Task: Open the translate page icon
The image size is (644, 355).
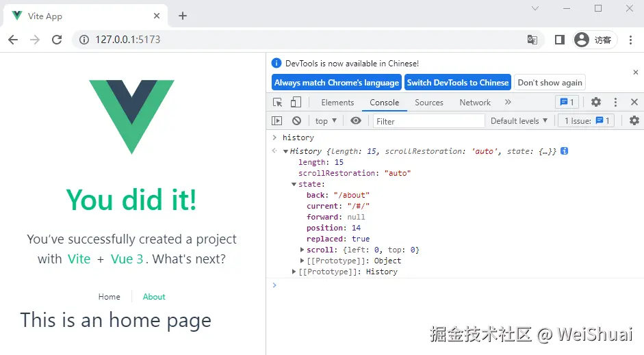Action: pyautogui.click(x=532, y=40)
